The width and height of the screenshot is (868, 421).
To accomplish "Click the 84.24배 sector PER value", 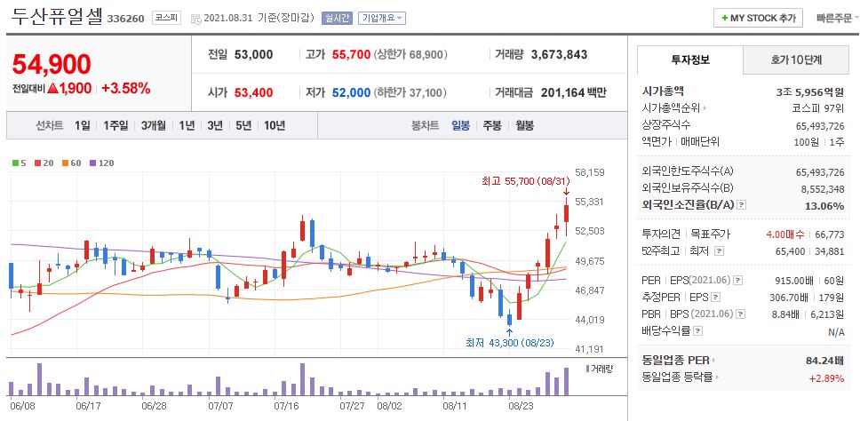I will (x=824, y=361).
